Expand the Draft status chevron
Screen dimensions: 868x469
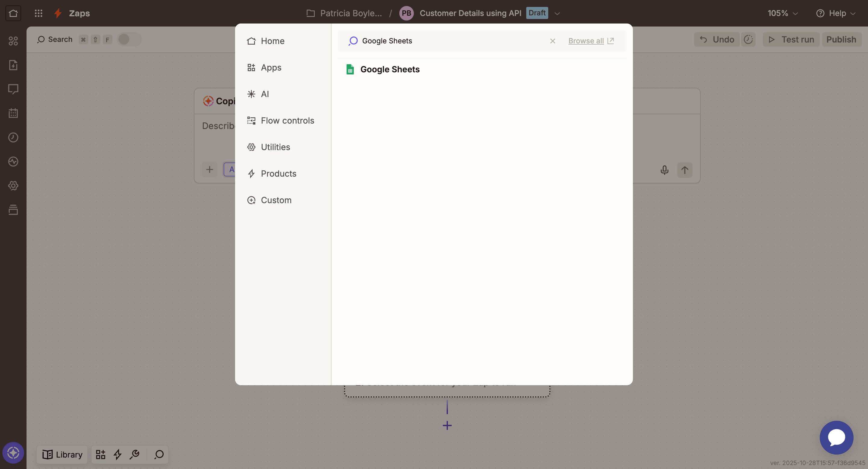coord(557,13)
